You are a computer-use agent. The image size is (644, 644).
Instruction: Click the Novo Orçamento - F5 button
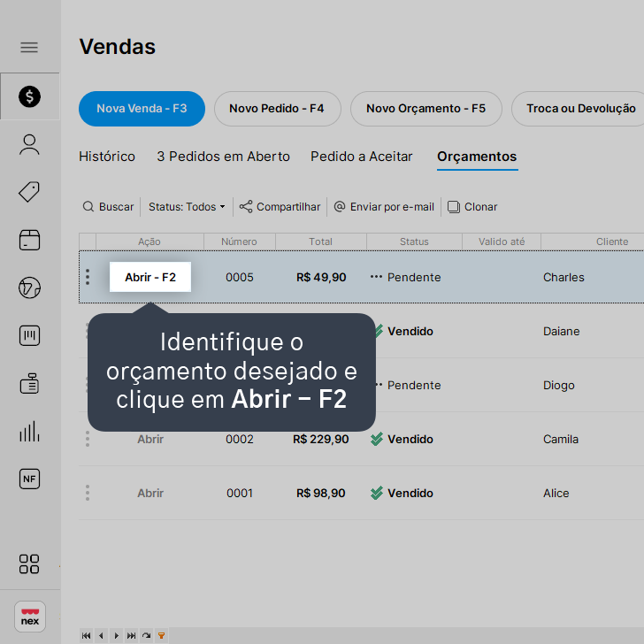pyautogui.click(x=425, y=109)
